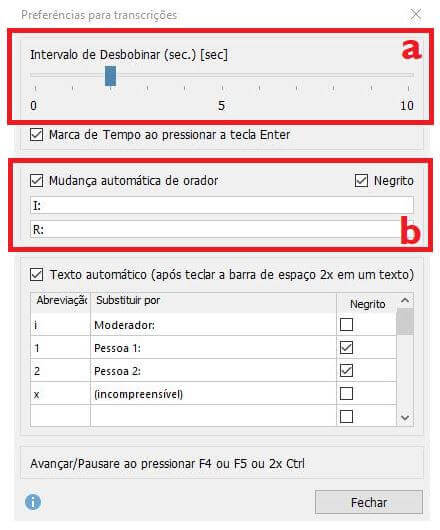Image resolution: width=440 pixels, height=530 pixels.
Task: Click the abbreviation cell containing x
Action: (60, 393)
